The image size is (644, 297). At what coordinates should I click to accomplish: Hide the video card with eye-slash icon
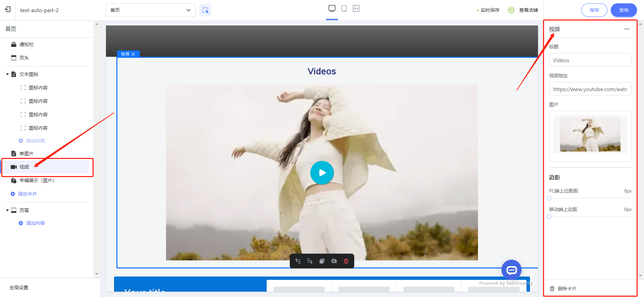click(x=334, y=261)
